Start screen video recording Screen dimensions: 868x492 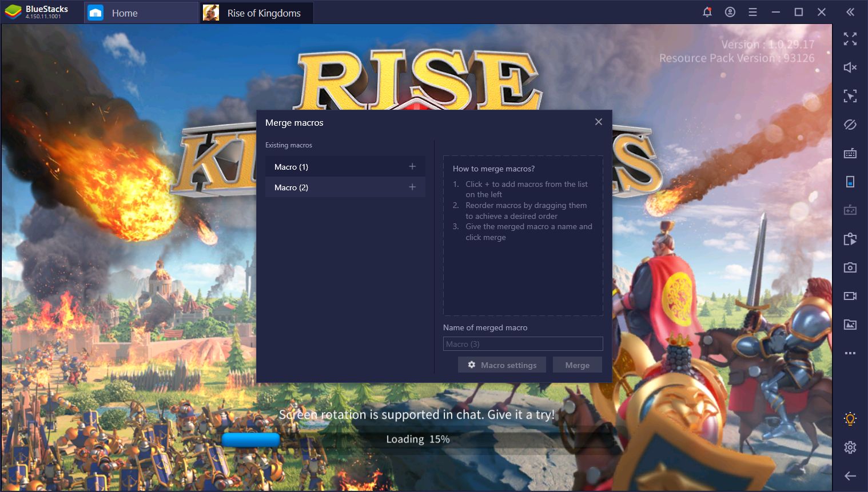coord(850,296)
